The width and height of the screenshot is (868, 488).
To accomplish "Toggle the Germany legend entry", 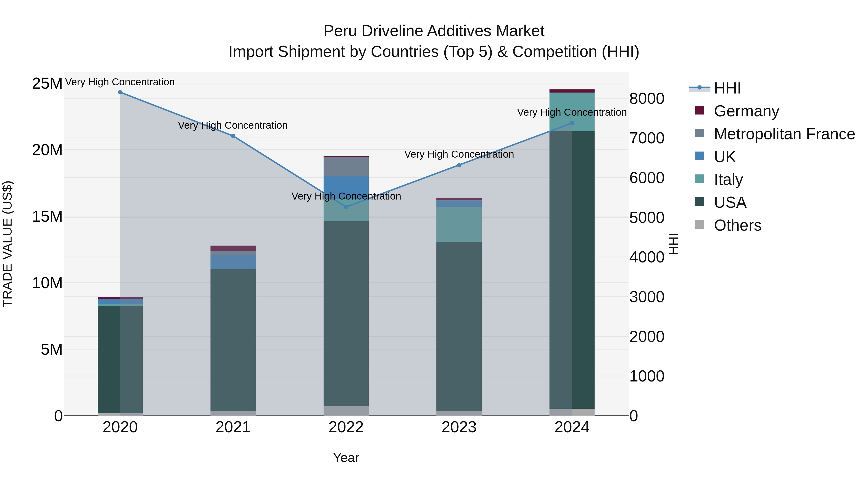I will [x=737, y=111].
